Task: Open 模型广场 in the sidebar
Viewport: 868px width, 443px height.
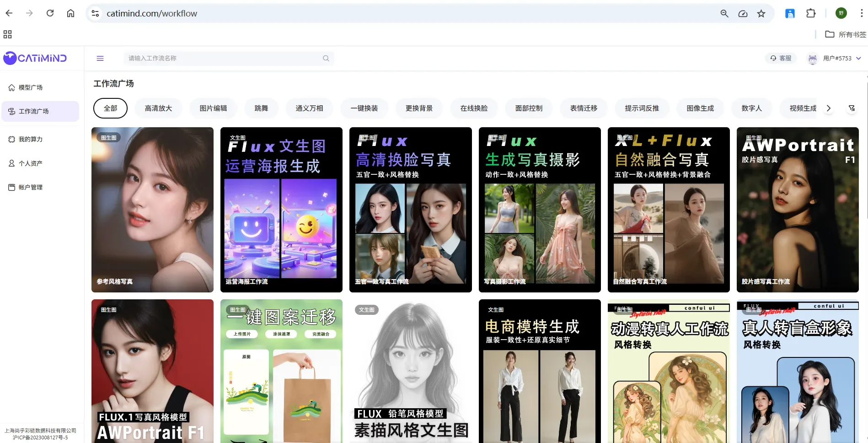Action: [31, 87]
